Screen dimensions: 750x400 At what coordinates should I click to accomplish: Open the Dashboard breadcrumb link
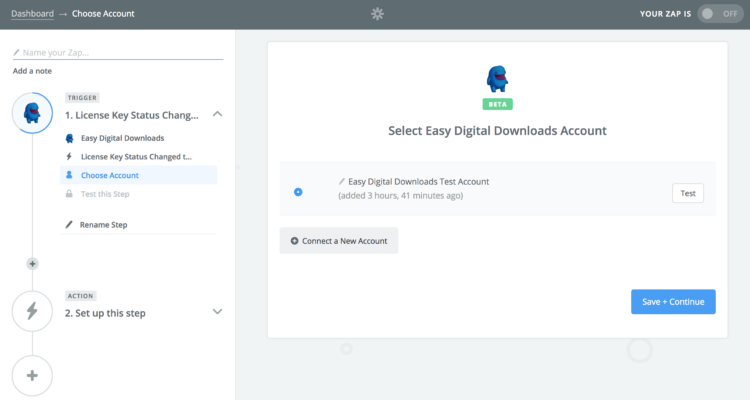[x=33, y=14]
